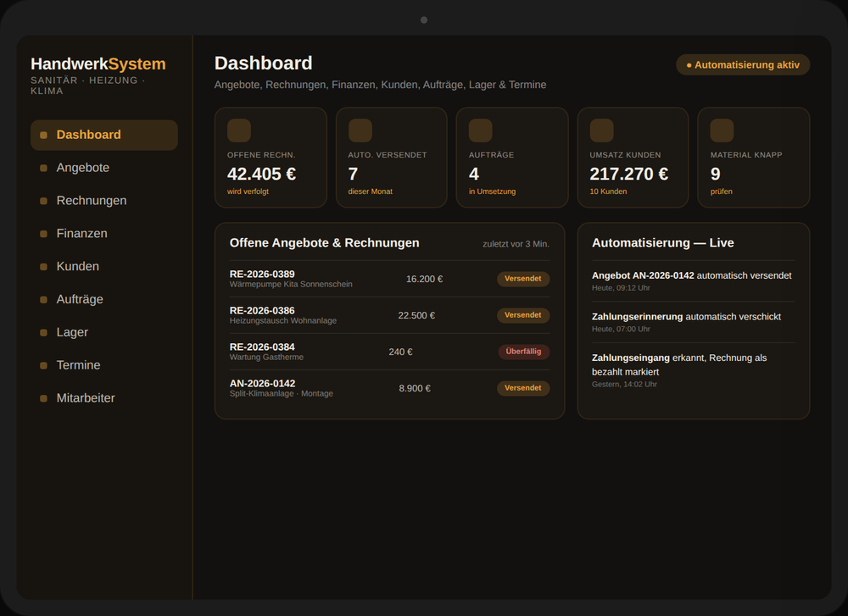The width and height of the screenshot is (848, 616).
Task: Click the 240 € amount
Action: pos(401,352)
